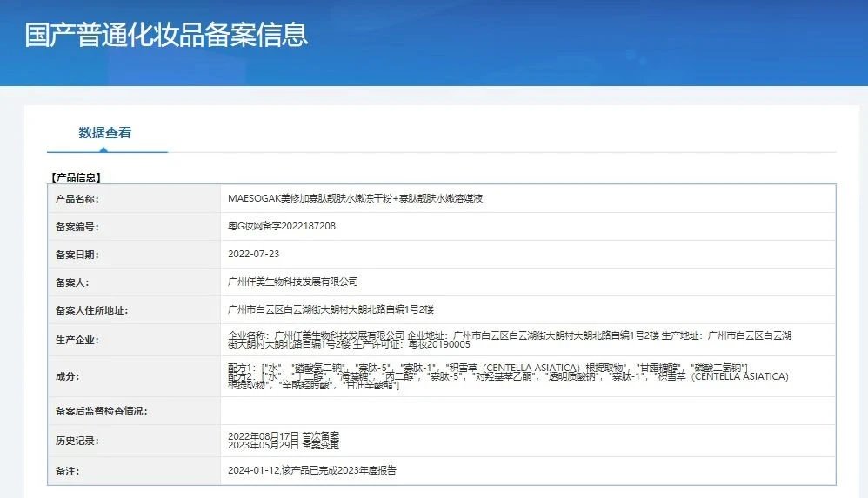Click the filer company name 广州仟美生物科技发展有限公司

pyautogui.click(x=292, y=282)
